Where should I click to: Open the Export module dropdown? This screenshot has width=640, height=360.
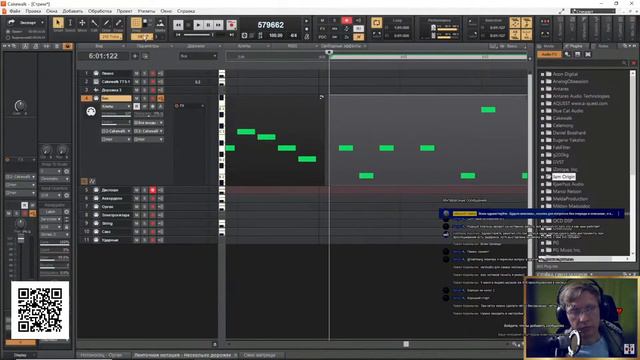tap(42, 22)
